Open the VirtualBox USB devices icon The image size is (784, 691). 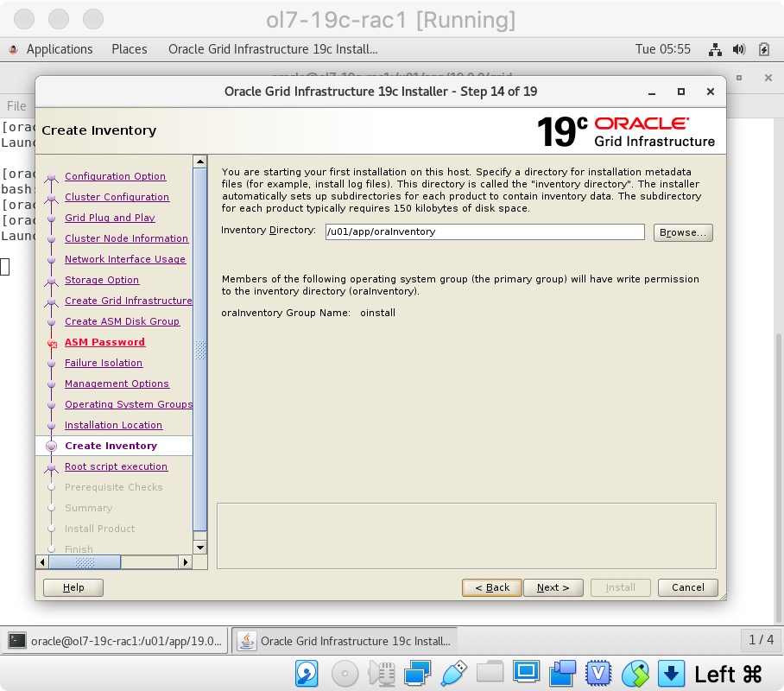(x=454, y=673)
